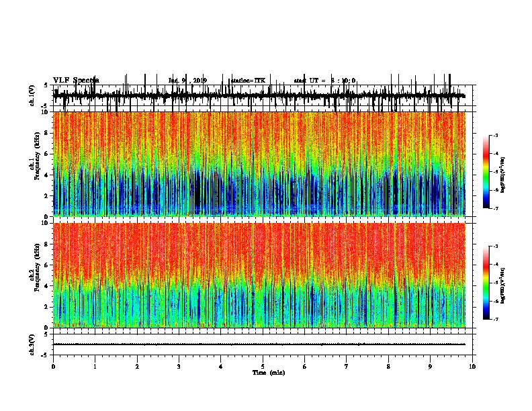Image resolution: width=532 pixels, height=411 pixels.
Task: Click the ch.1 spectrogram color scale bar
Action: coord(486,172)
